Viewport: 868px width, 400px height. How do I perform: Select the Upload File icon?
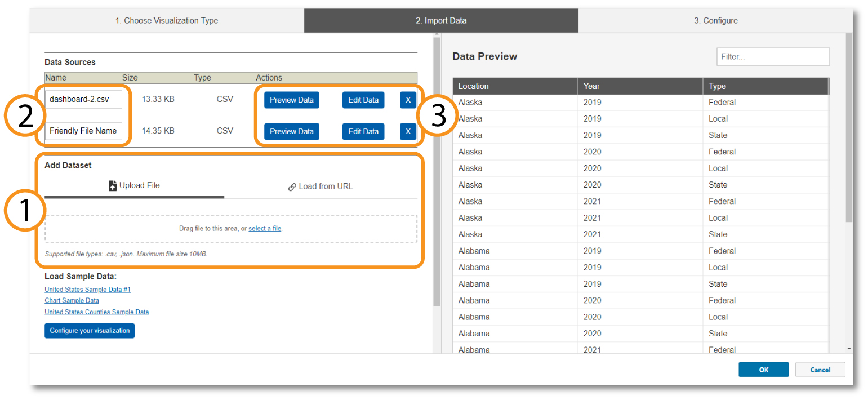tap(112, 185)
